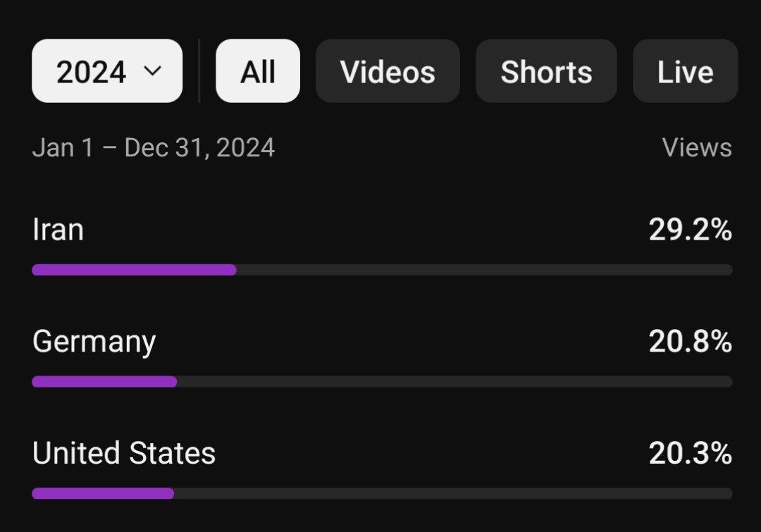Select the Germany country label
This screenshot has width=761, height=532.
tap(94, 342)
